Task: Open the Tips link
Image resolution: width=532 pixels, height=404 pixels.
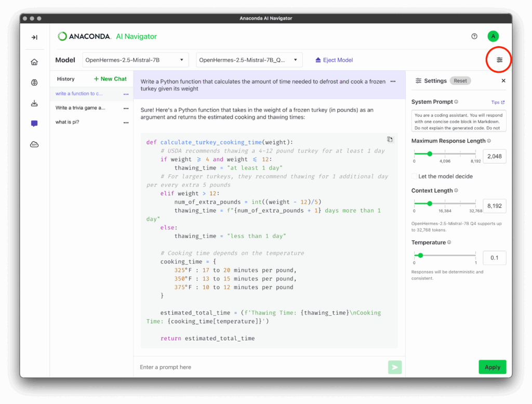Action: (x=498, y=102)
